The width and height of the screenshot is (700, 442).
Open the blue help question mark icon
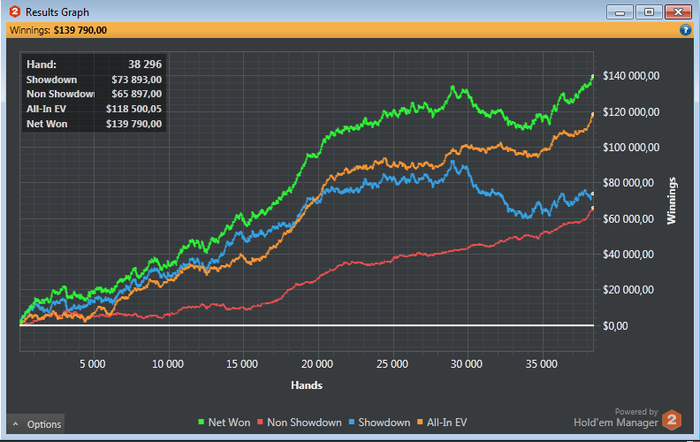click(685, 30)
